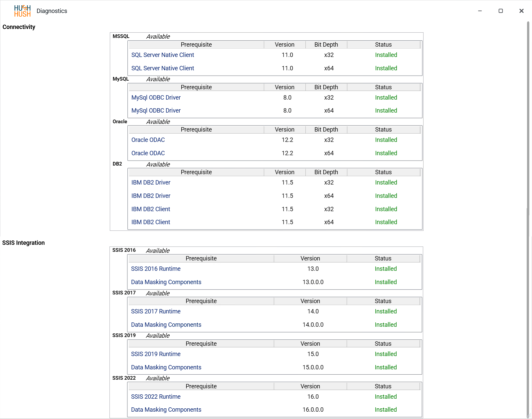Click the Diagnostics window title
Viewport: 532px width, 419px height.
tap(52, 11)
